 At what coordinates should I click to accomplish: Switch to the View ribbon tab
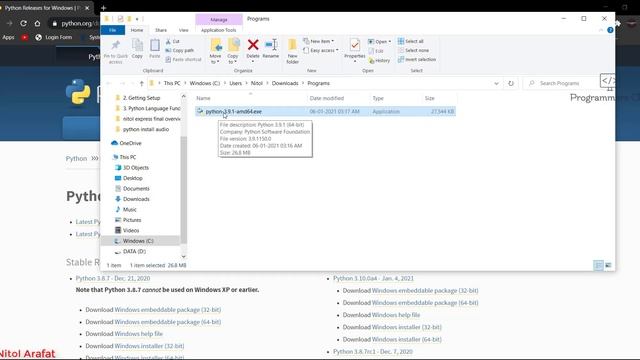pos(184,30)
